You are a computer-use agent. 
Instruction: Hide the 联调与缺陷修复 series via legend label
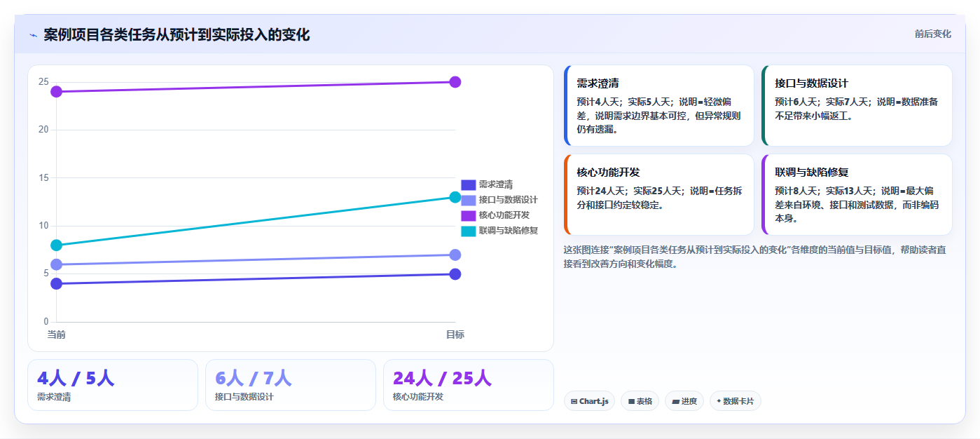[x=508, y=231]
